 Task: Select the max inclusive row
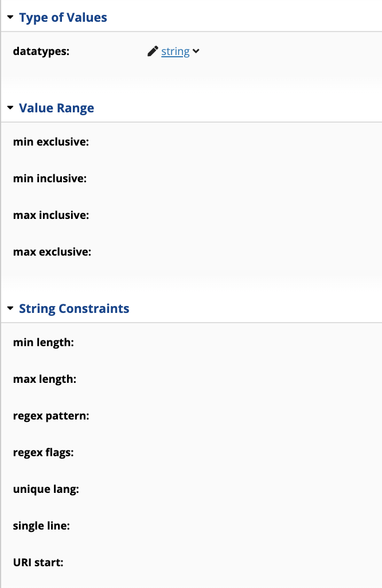(x=192, y=215)
